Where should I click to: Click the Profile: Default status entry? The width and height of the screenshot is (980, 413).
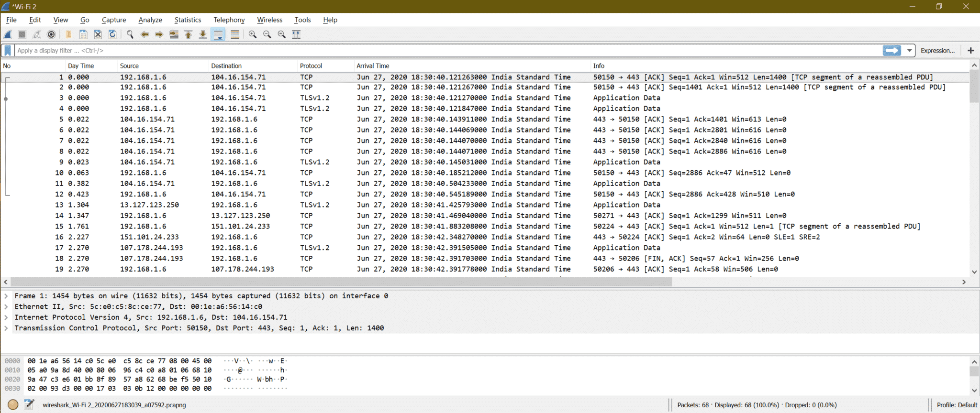(957, 405)
